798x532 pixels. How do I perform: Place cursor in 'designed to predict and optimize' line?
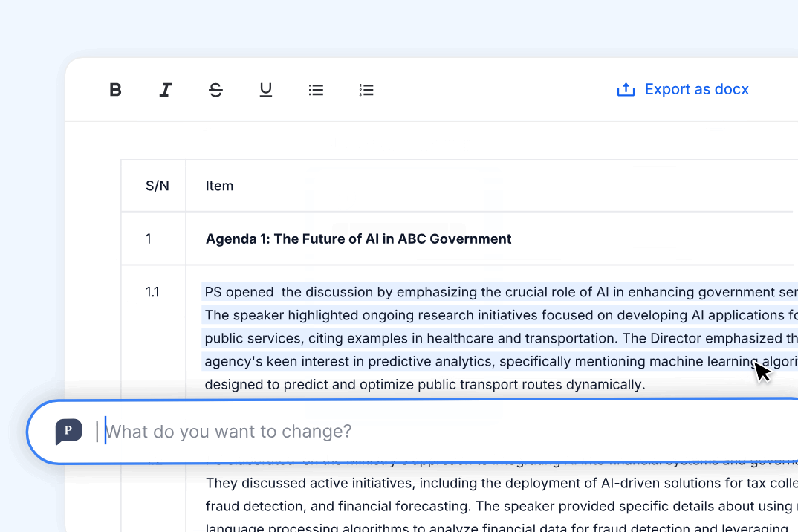click(x=424, y=384)
